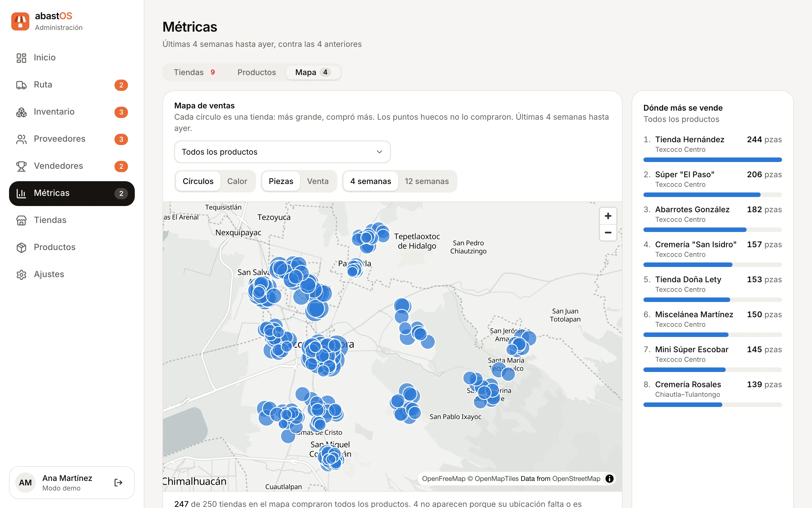Switch map display to Calor

[x=237, y=181]
